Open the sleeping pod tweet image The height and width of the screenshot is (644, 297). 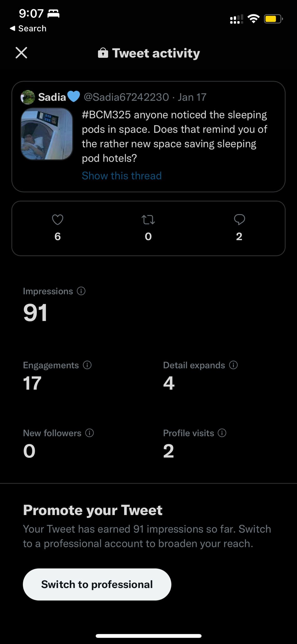pos(47,134)
